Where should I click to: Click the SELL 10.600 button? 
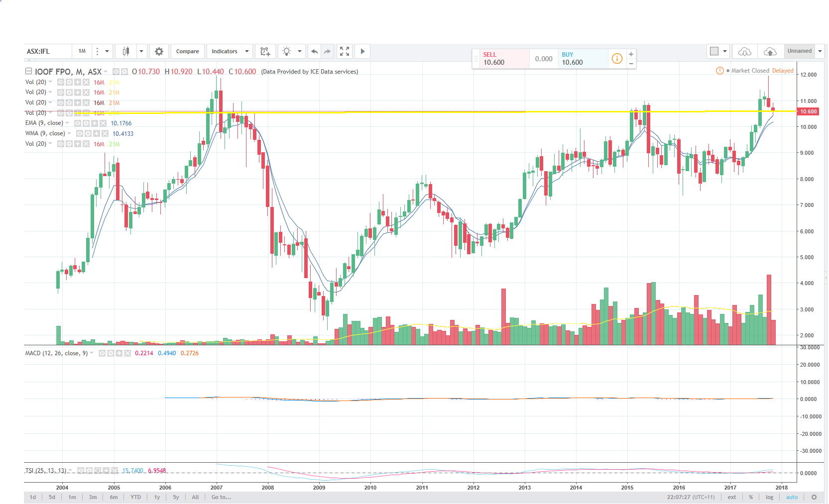pyautogui.click(x=504, y=59)
